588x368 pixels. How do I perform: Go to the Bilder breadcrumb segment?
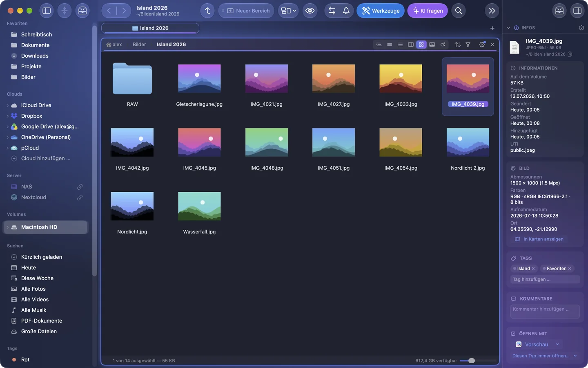coord(139,45)
